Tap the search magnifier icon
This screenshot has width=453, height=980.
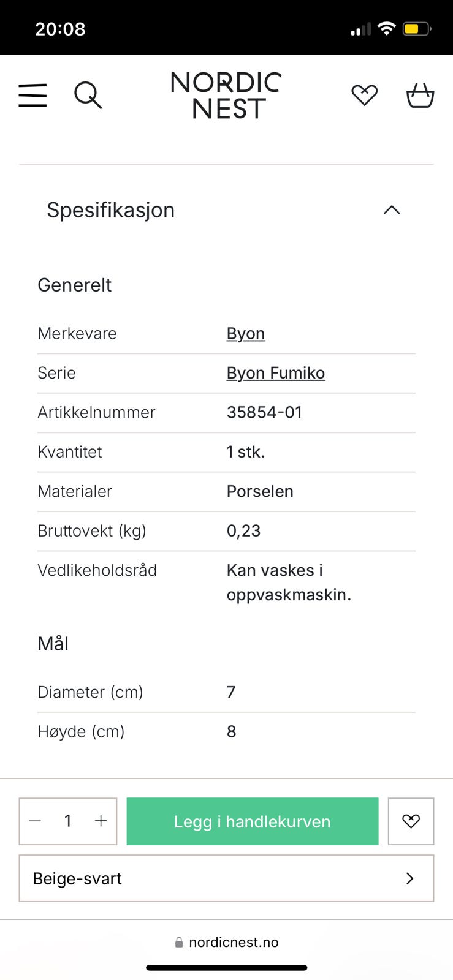coord(88,96)
